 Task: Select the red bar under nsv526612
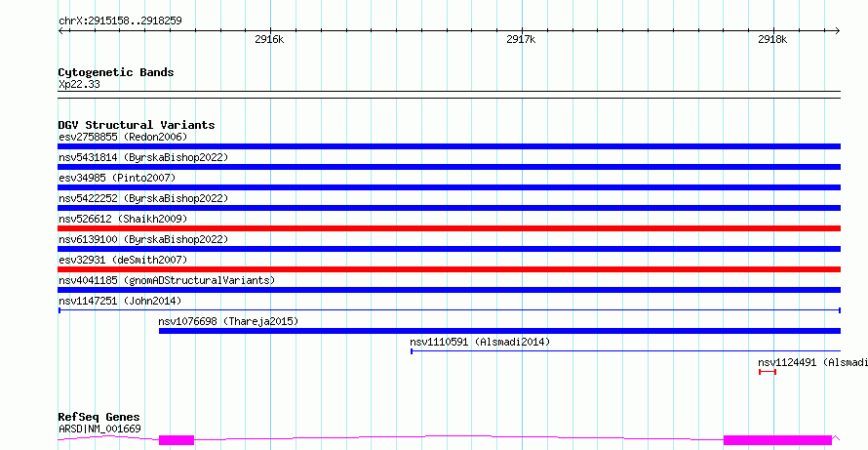[449, 228]
